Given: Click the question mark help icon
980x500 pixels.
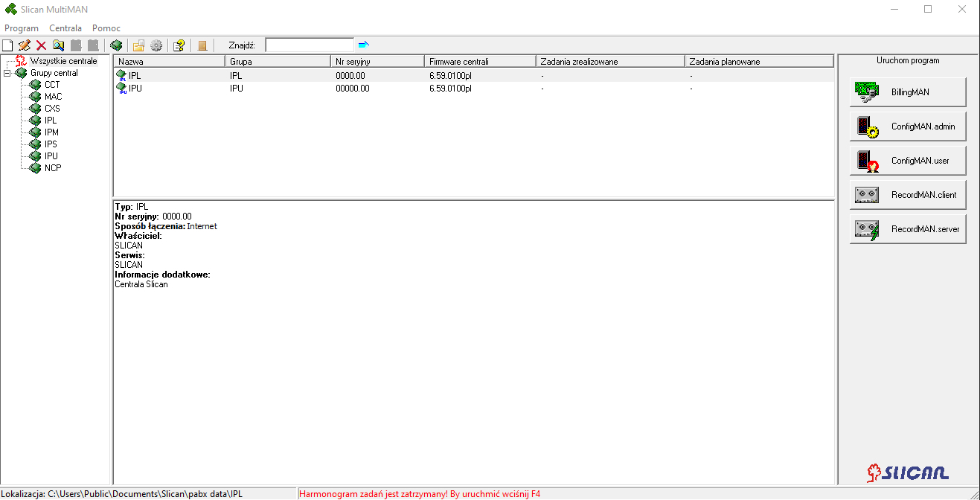Looking at the screenshot, I should coord(179,45).
